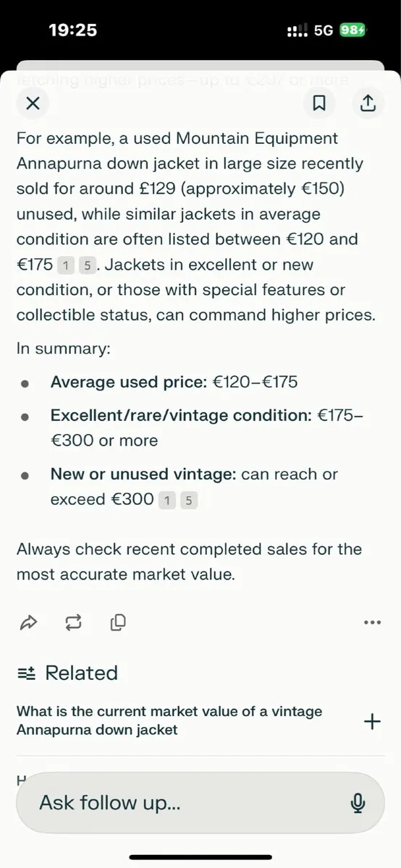401x868 pixels.
Task: Start voice input with microphone icon
Action: point(357,803)
